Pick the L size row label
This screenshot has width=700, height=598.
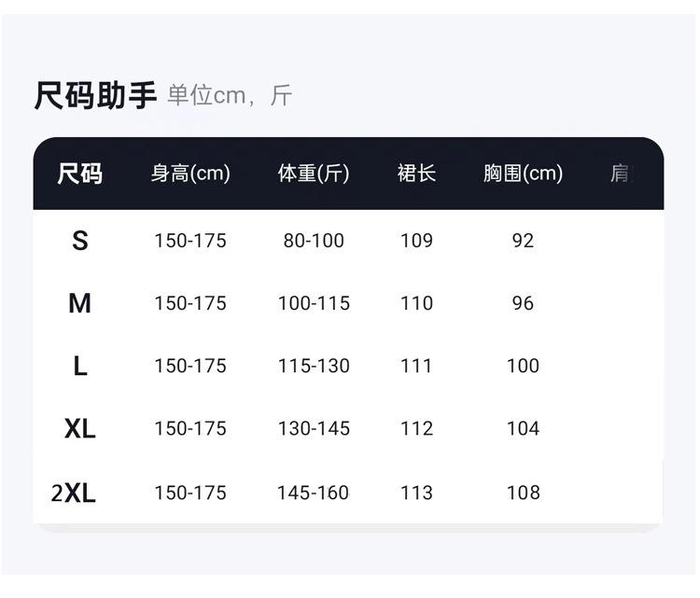coord(80,367)
